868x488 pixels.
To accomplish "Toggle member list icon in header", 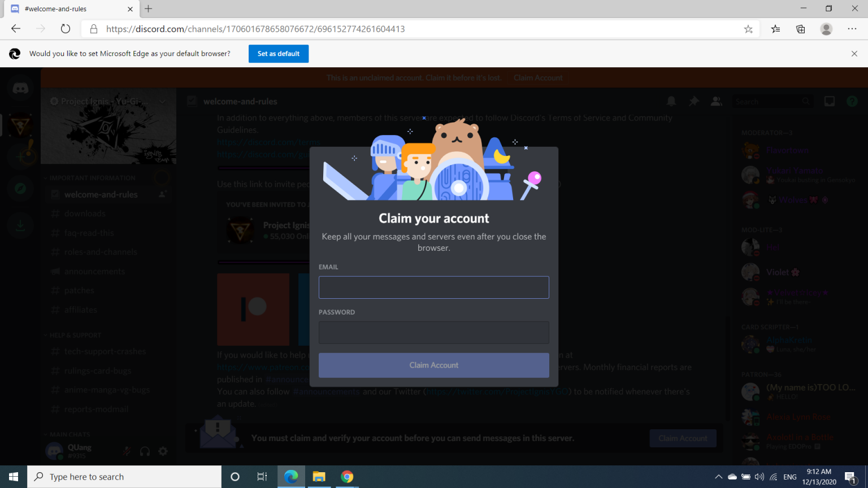I will pyautogui.click(x=716, y=101).
